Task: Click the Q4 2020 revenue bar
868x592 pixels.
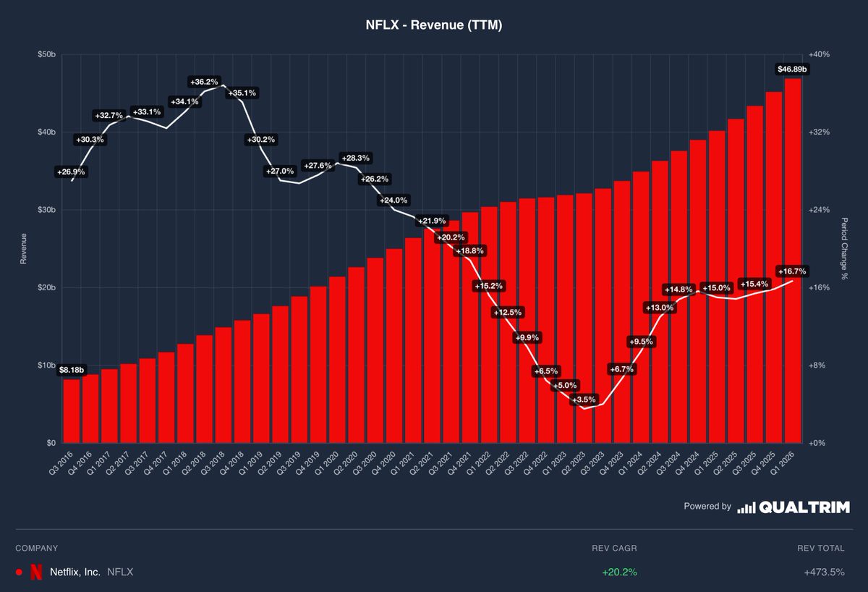Action: click(x=394, y=346)
